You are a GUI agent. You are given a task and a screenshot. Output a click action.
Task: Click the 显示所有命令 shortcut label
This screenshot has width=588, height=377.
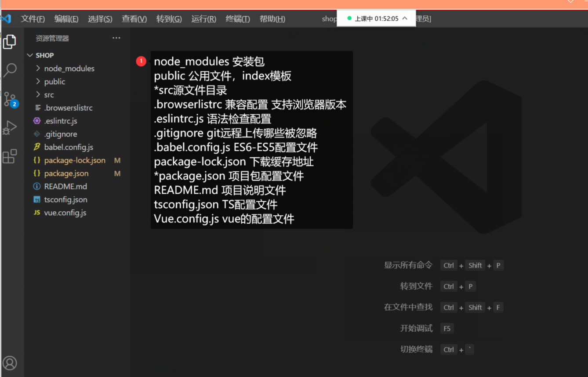pos(408,265)
